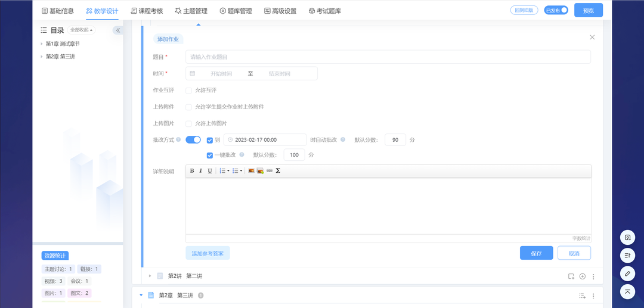Click the floating pencil edit button
This screenshot has width=644, height=308.
[x=627, y=273]
